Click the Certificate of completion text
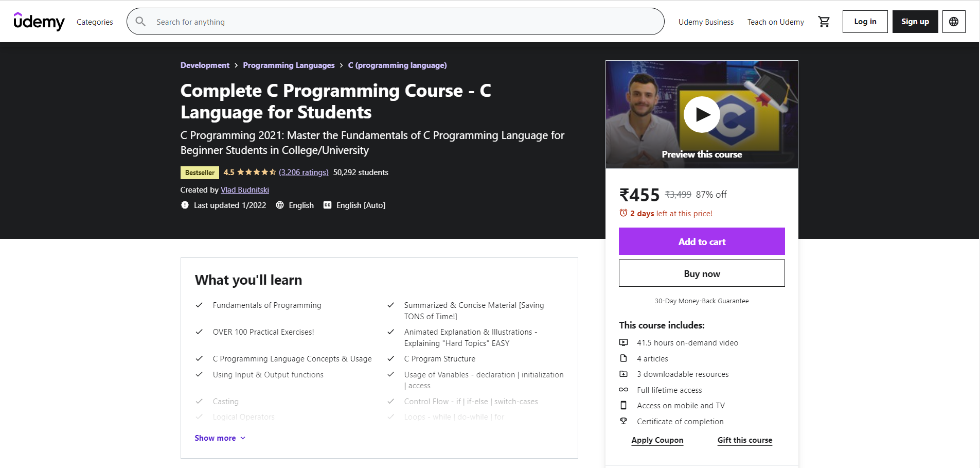 click(x=680, y=421)
